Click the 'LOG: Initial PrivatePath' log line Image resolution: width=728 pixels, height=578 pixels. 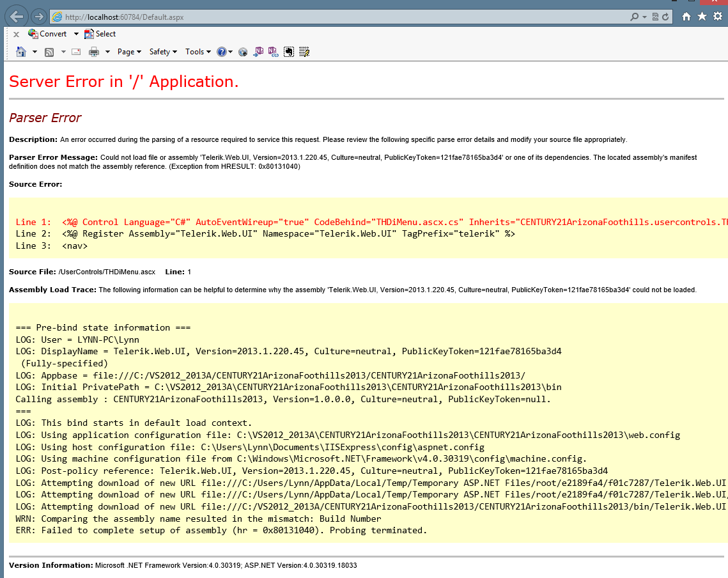[x=288, y=387]
